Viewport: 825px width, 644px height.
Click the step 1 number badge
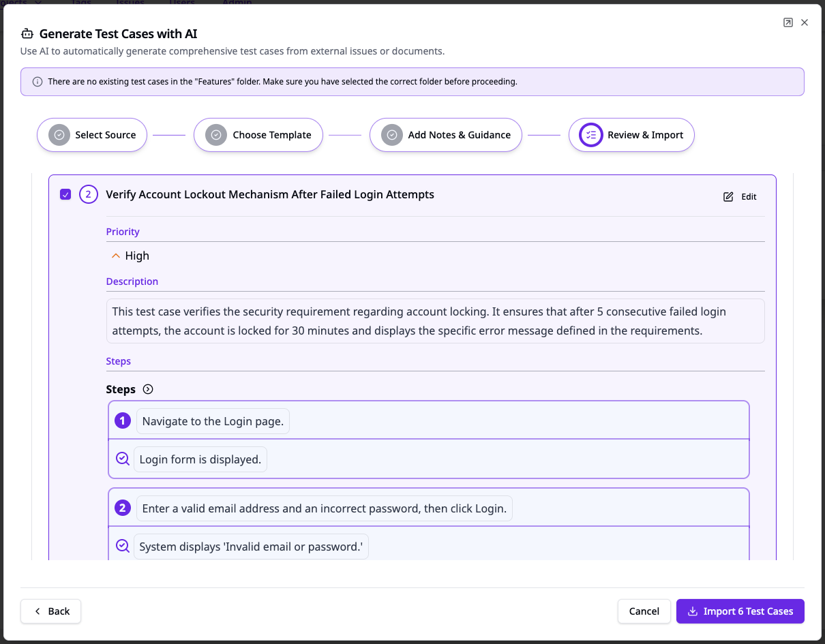[123, 421]
